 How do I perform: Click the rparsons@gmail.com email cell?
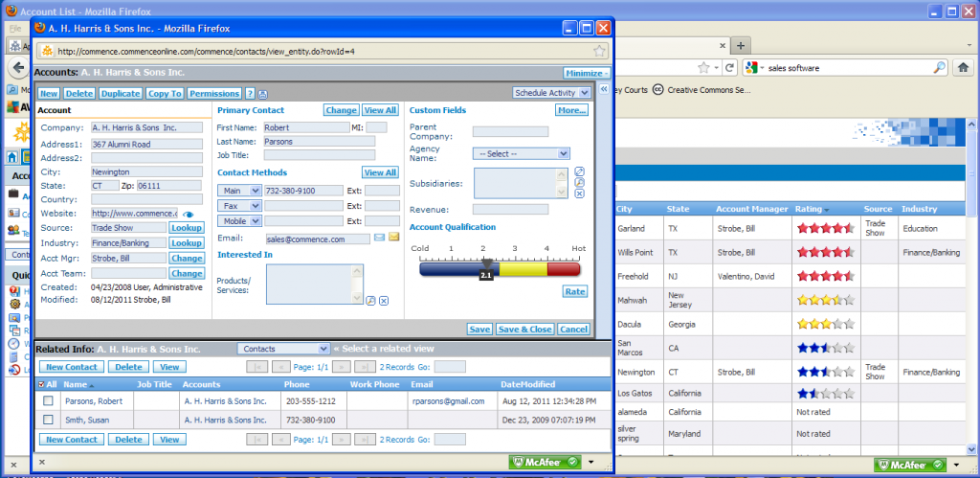coord(448,401)
